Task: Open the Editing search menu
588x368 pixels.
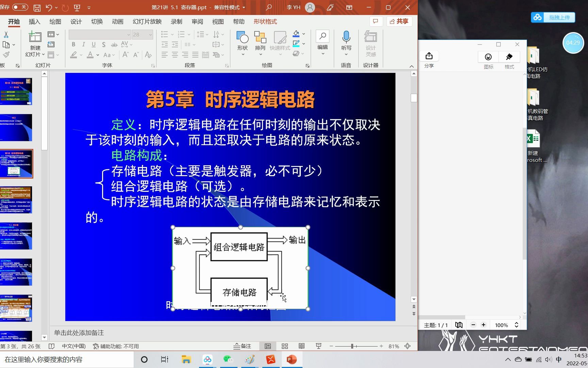Action: (x=323, y=43)
